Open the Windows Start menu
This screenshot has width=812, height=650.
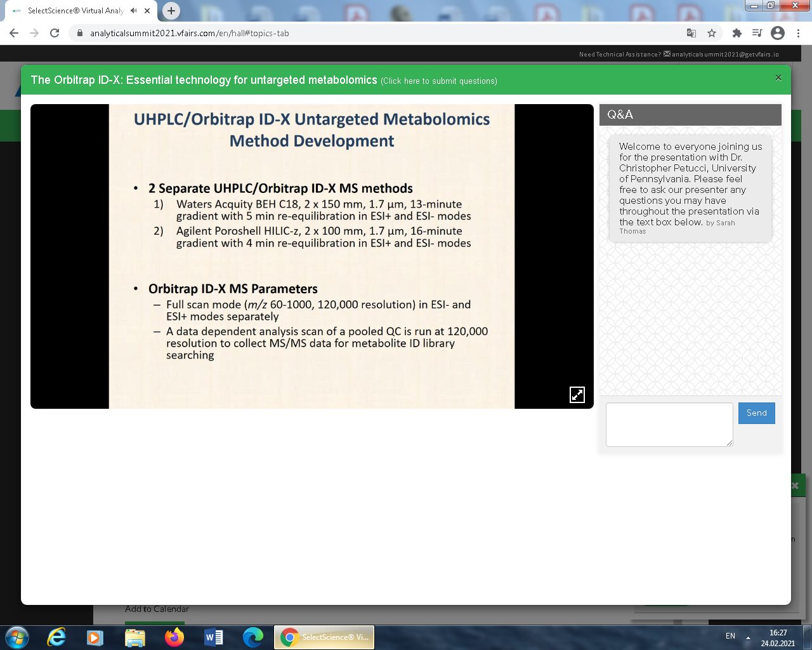(16, 637)
